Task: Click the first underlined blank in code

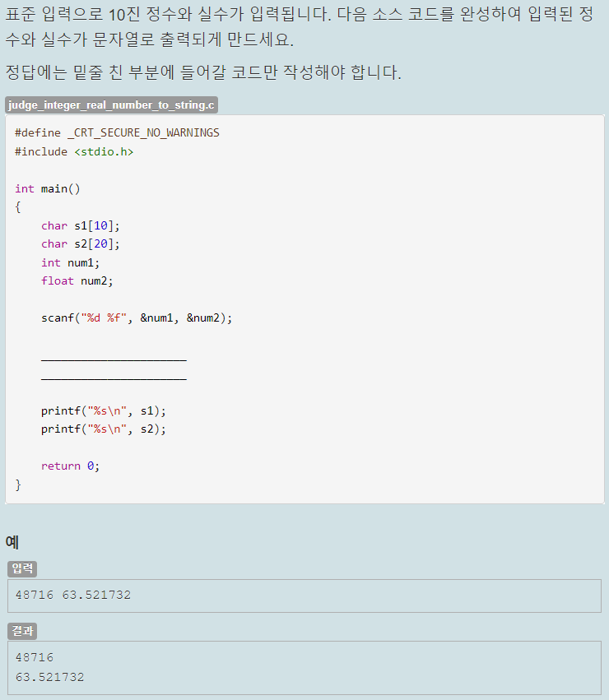Action: 114,359
